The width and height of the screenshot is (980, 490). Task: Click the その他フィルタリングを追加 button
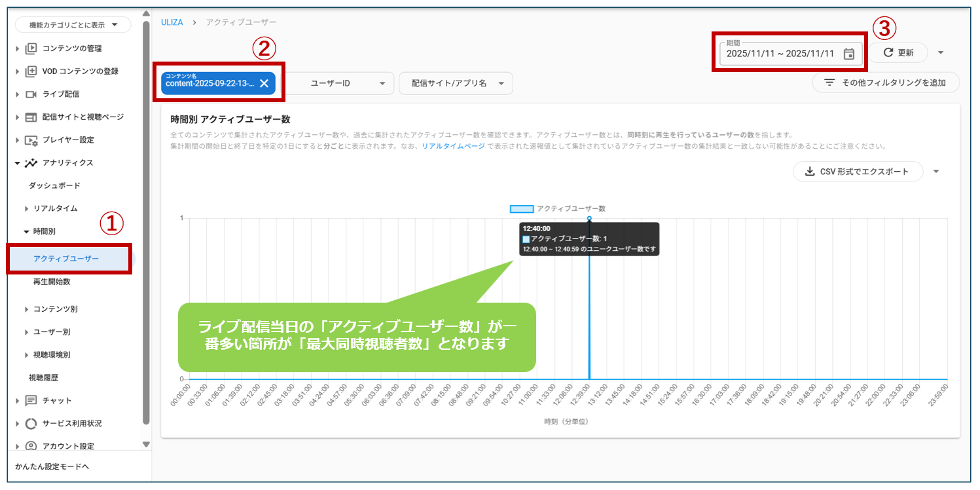click(886, 83)
